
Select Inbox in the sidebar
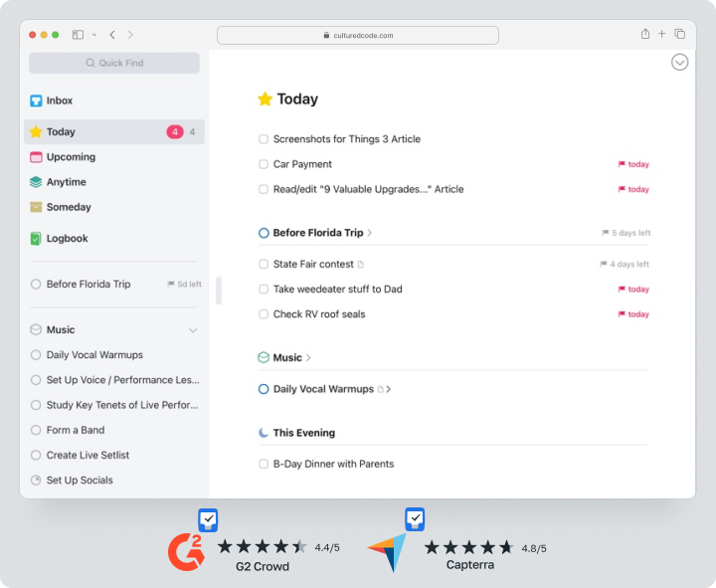coord(114,100)
